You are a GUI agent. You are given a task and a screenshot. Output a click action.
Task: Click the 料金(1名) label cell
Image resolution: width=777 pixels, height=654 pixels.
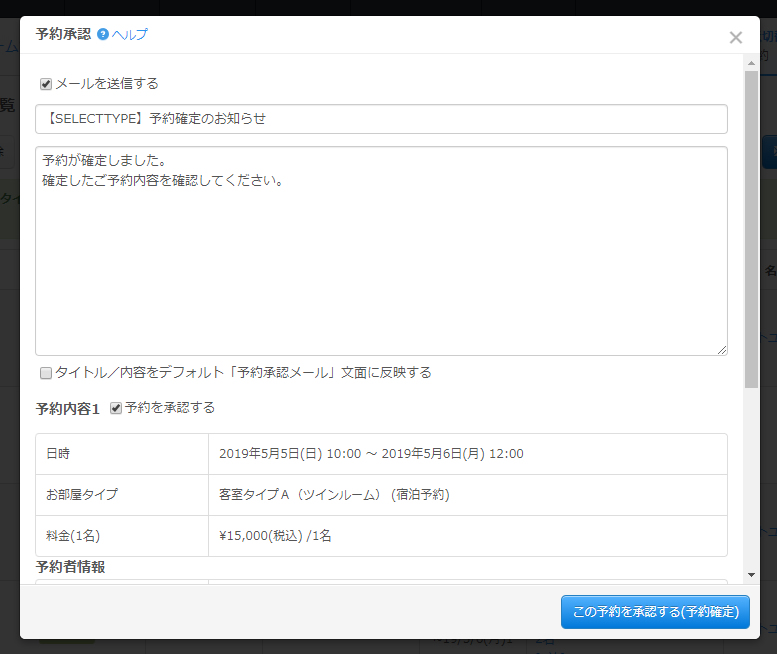[73, 536]
